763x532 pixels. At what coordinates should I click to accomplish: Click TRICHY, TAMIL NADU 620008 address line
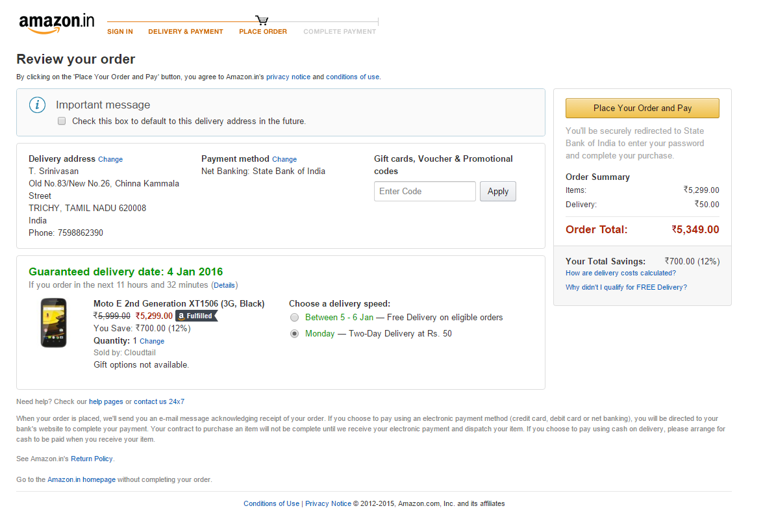(x=87, y=209)
